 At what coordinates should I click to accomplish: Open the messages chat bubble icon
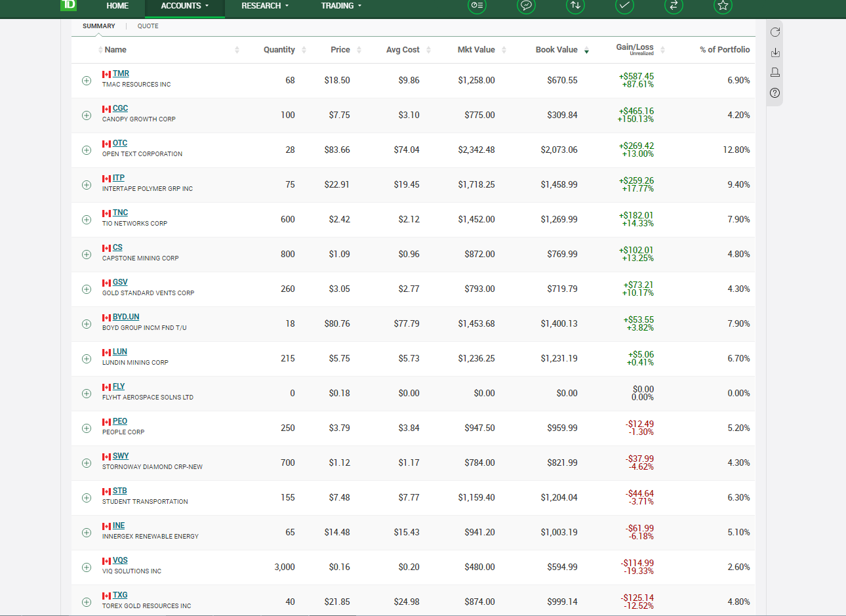click(x=526, y=7)
